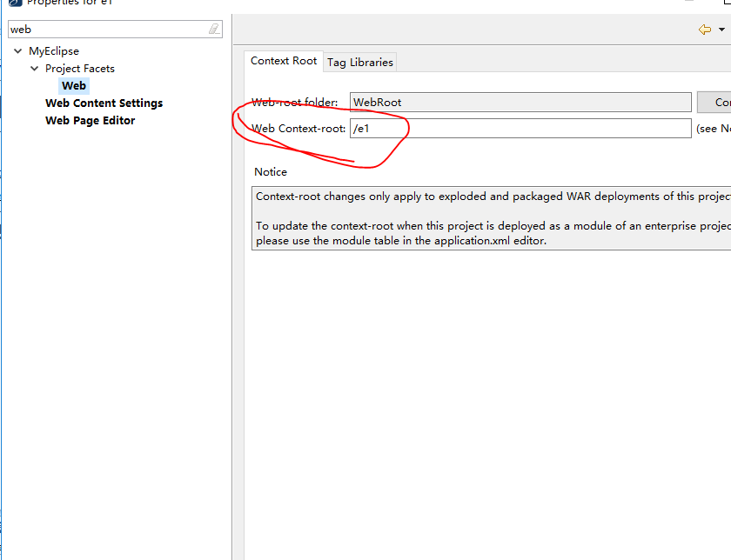Click the Properties dialog title bar icon
The width and height of the screenshot is (731, 560).
(x=15, y=3)
